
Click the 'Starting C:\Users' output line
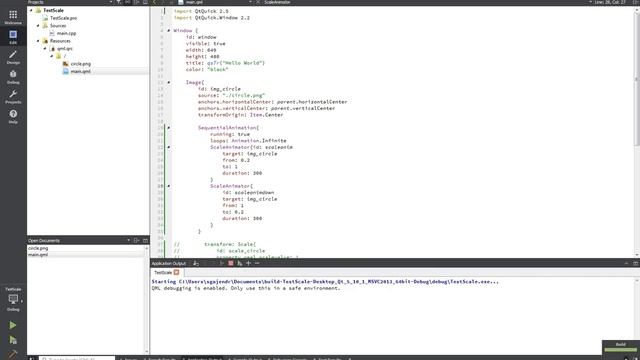325,282
